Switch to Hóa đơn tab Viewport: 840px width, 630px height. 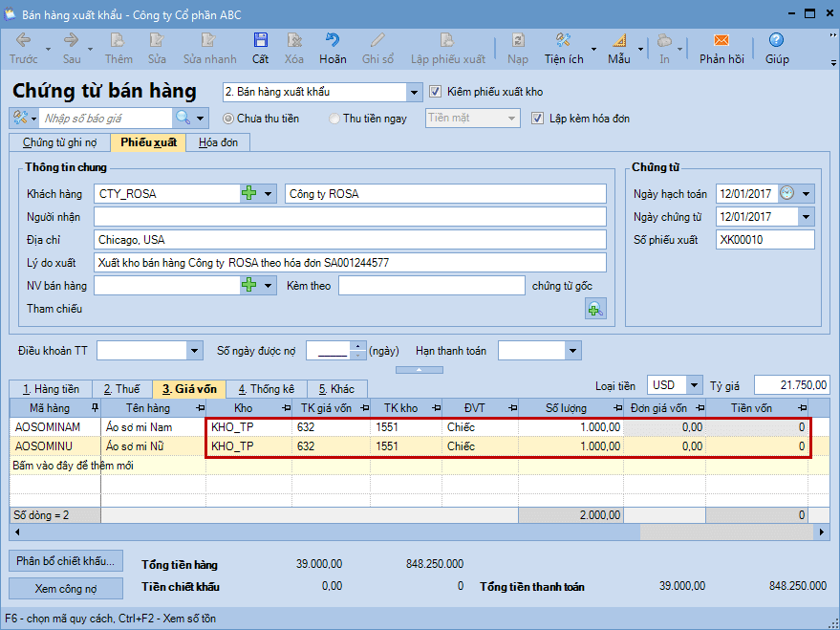pos(218,142)
